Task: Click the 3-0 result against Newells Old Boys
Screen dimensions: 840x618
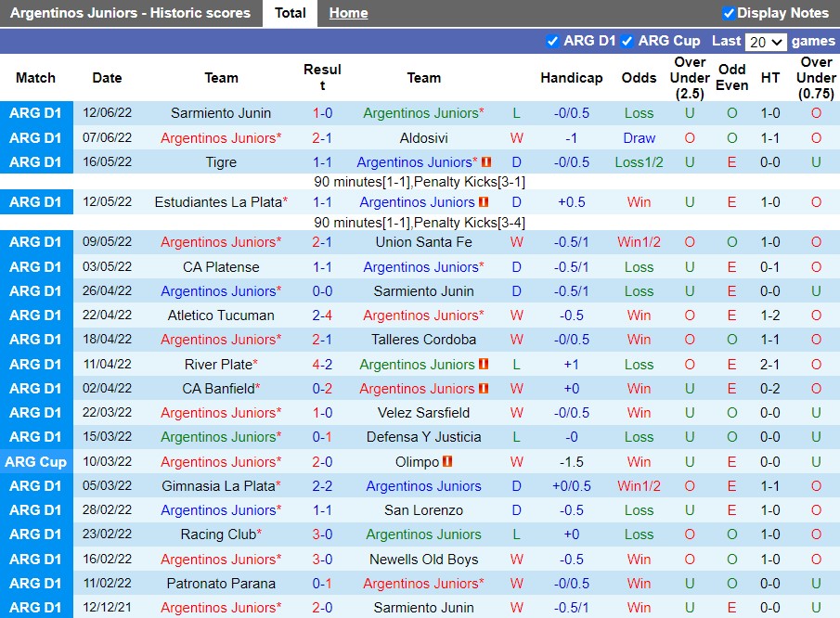Action: pyautogui.click(x=322, y=560)
